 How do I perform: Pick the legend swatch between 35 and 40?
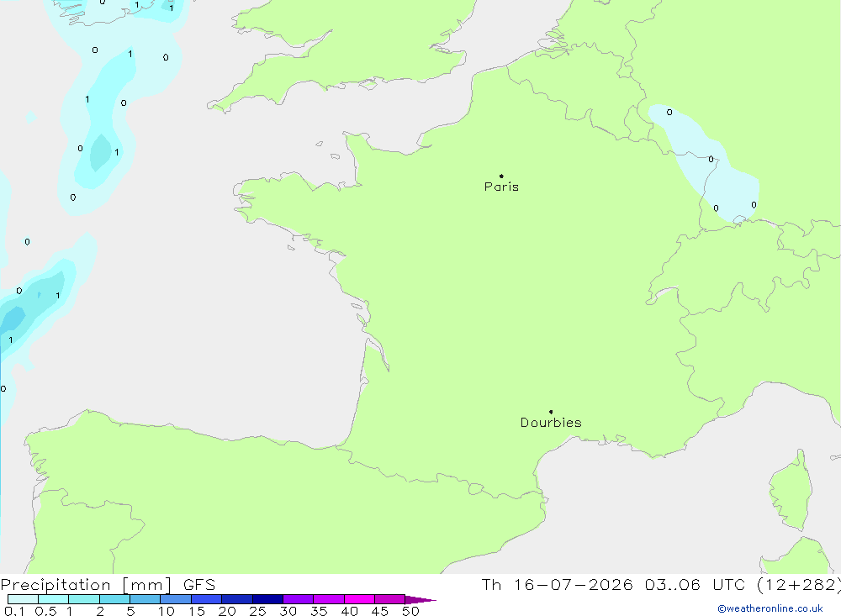point(329,599)
